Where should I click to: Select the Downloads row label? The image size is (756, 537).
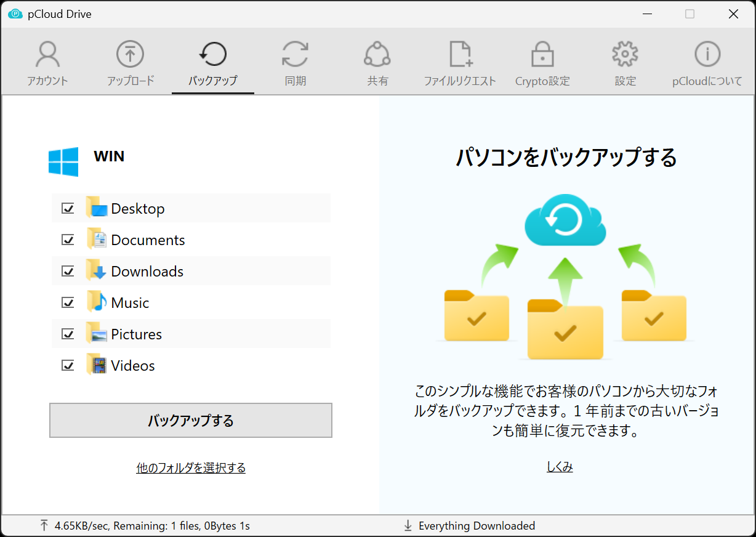coord(147,272)
